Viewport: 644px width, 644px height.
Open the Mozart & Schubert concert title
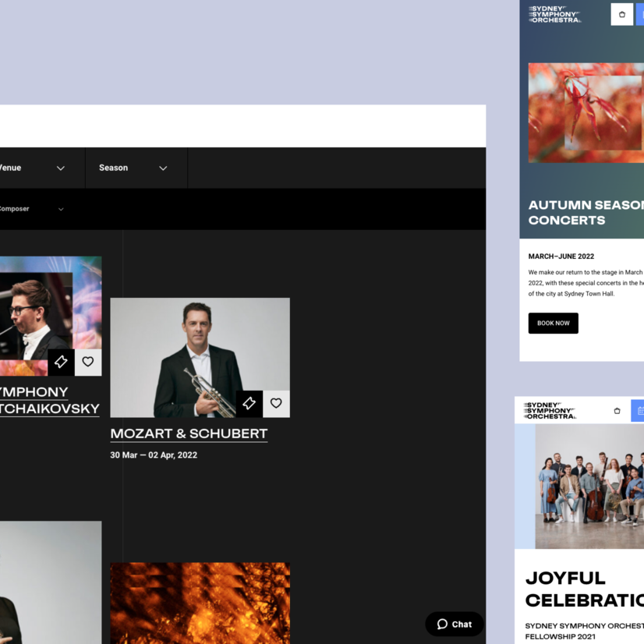189,433
